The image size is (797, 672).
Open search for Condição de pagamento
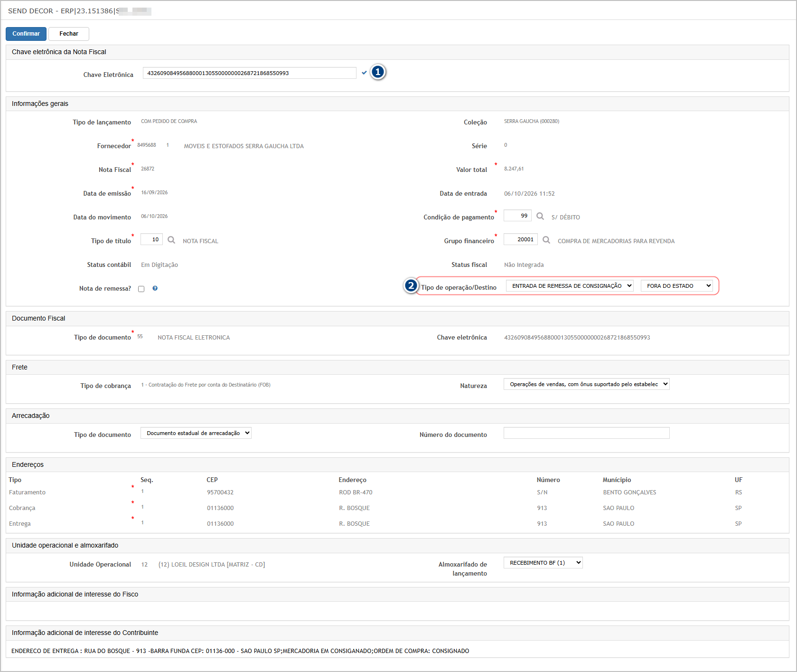(x=540, y=216)
